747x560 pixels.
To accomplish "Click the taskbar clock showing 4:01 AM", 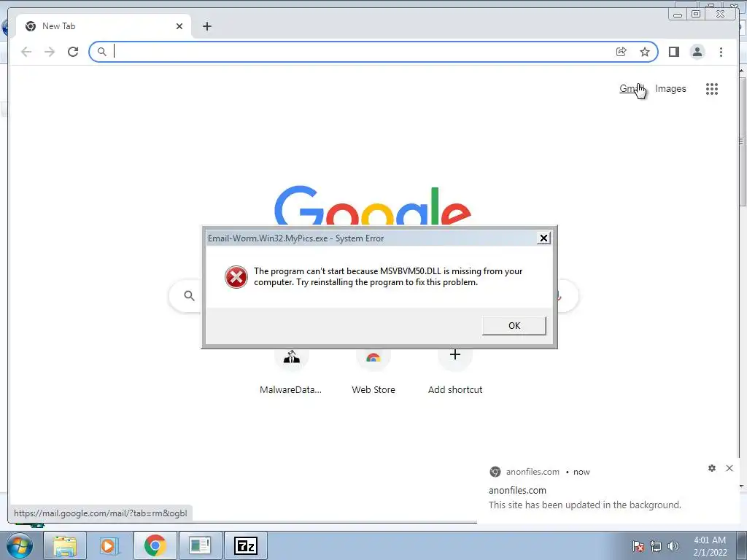I will click(710, 546).
